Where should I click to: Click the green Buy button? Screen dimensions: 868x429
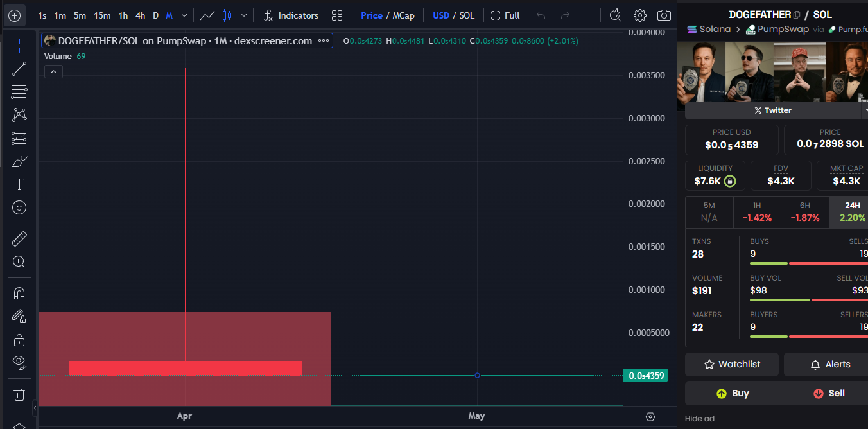tap(733, 393)
